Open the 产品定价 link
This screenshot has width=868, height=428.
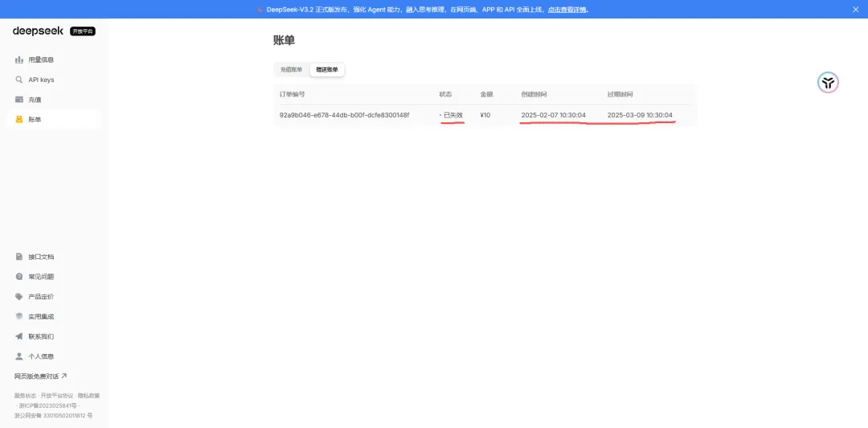point(41,297)
